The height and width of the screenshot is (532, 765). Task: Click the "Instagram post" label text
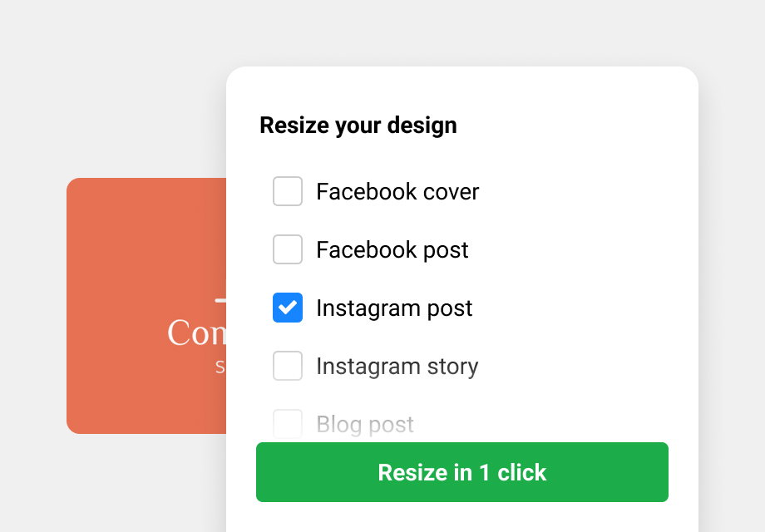coord(394,308)
